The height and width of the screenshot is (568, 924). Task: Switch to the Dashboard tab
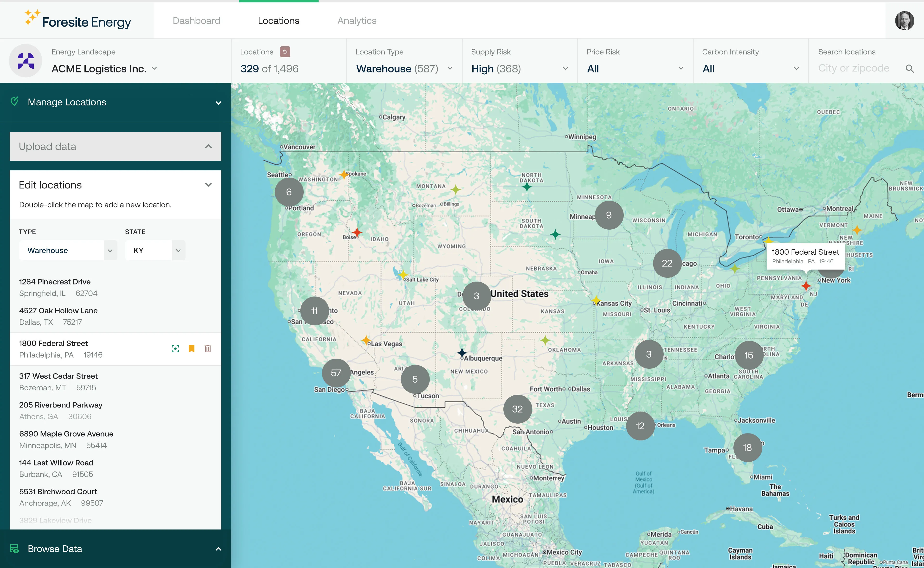[x=196, y=21]
